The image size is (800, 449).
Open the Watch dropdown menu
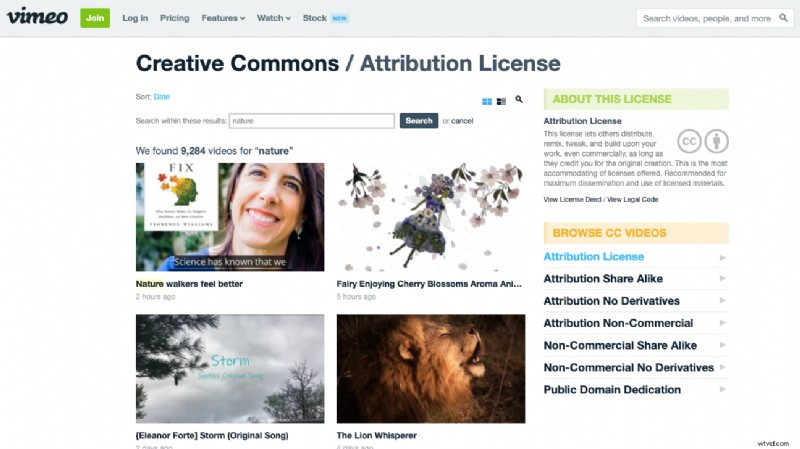(273, 18)
